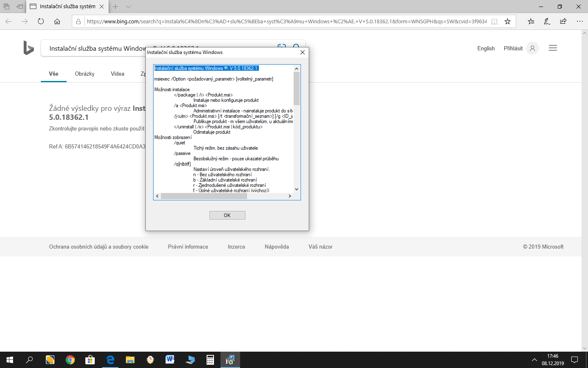The height and width of the screenshot is (368, 588).
Task: Click the dialog's scroll left arrow
Action: pos(158,196)
